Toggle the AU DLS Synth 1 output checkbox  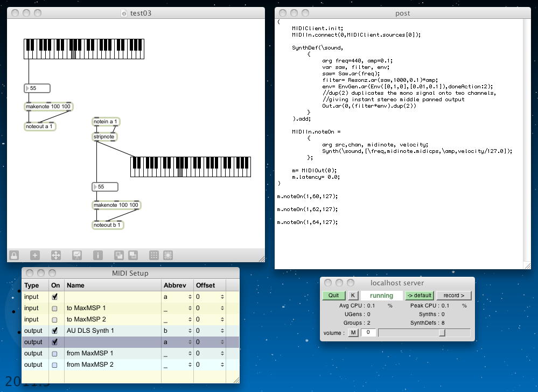pos(54,331)
